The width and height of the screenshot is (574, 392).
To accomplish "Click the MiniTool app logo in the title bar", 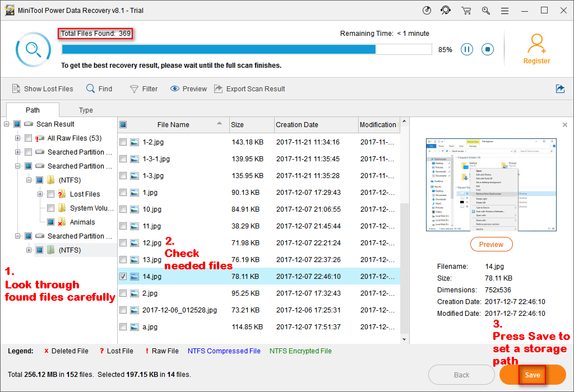I will [x=10, y=10].
